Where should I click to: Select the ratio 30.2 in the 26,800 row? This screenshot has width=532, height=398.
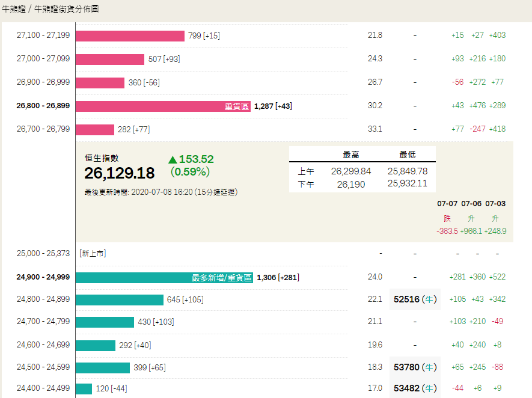point(375,106)
